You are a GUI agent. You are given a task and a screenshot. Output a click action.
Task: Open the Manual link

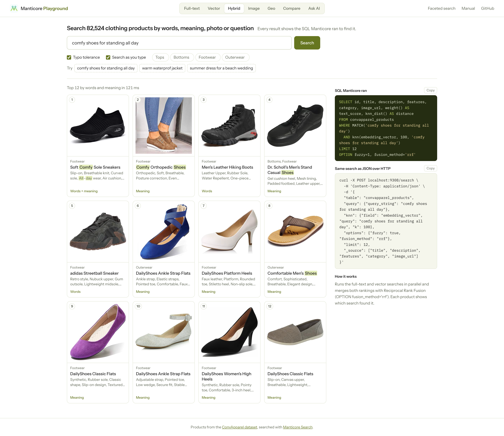(x=468, y=9)
